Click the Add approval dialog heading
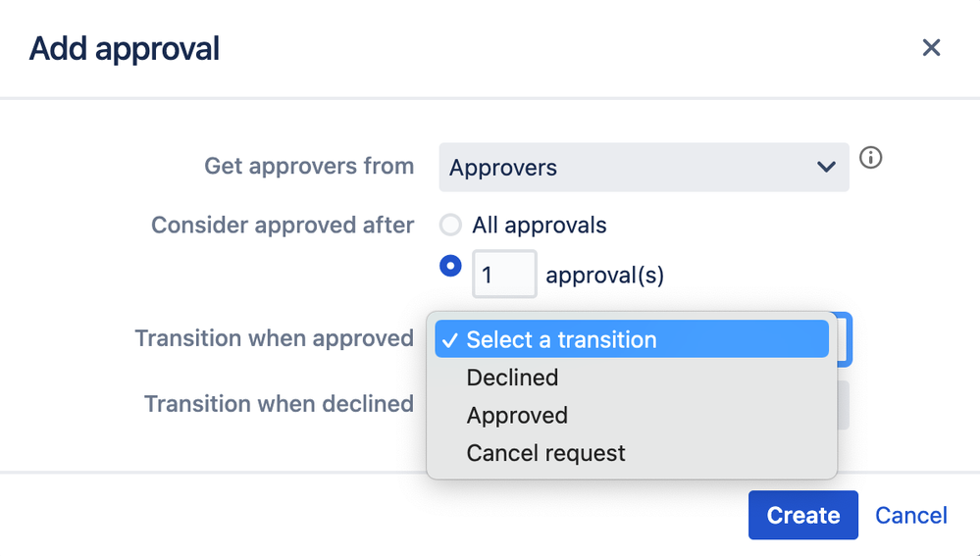The height and width of the screenshot is (556, 980). (125, 48)
